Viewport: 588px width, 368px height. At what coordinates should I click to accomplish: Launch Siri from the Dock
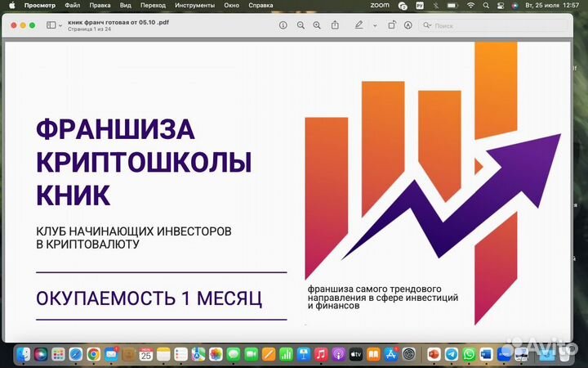(x=41, y=354)
